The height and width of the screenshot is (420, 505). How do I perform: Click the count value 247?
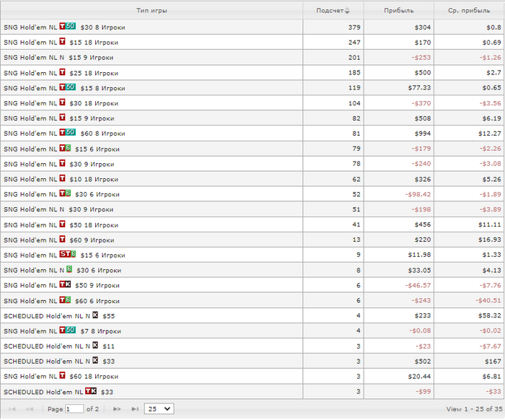pos(354,43)
